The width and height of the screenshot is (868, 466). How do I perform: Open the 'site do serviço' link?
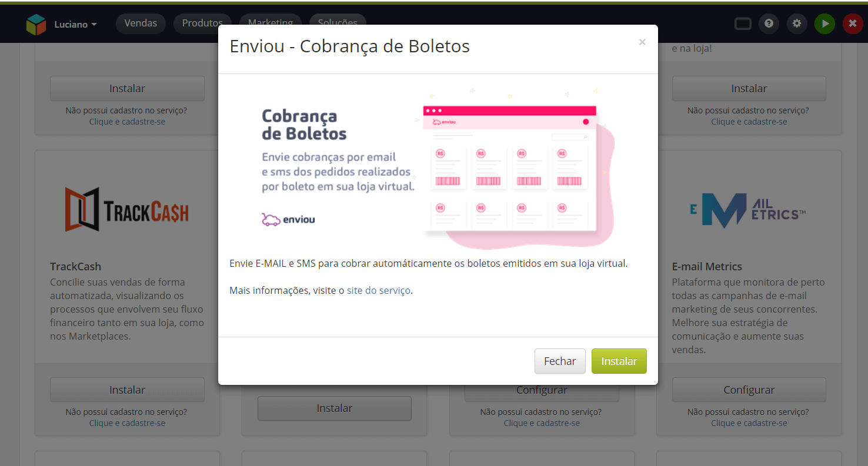pyautogui.click(x=379, y=290)
